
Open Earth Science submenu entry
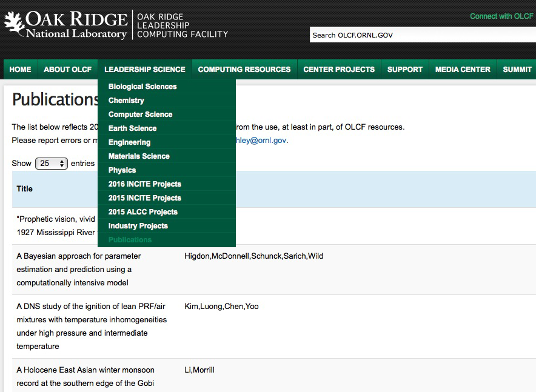tap(132, 128)
